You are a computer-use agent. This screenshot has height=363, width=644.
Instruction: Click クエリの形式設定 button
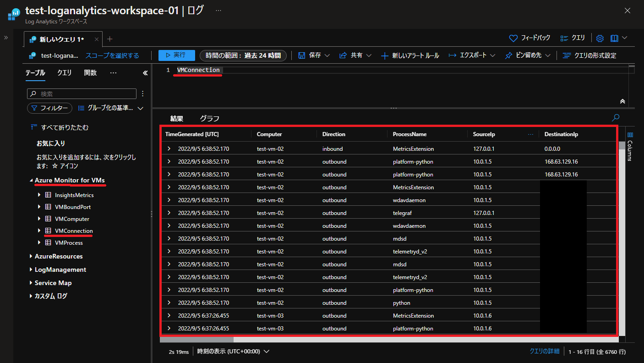[x=589, y=55]
